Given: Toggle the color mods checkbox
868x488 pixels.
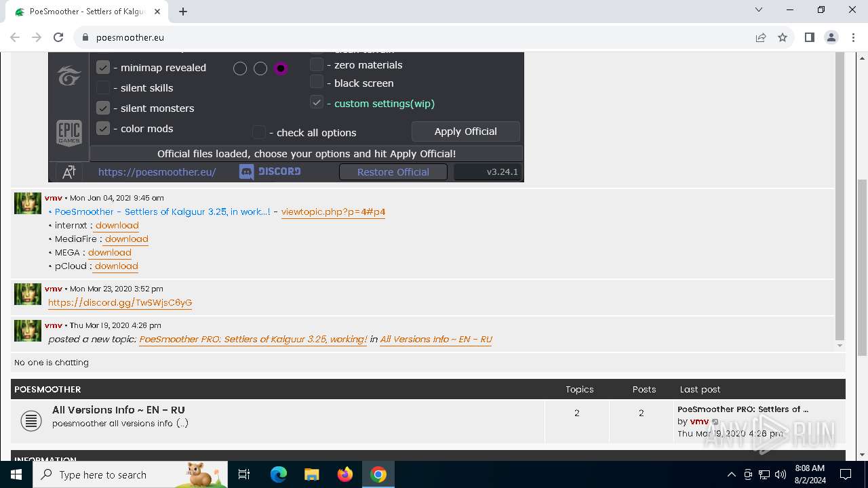Looking at the screenshot, I should point(103,128).
